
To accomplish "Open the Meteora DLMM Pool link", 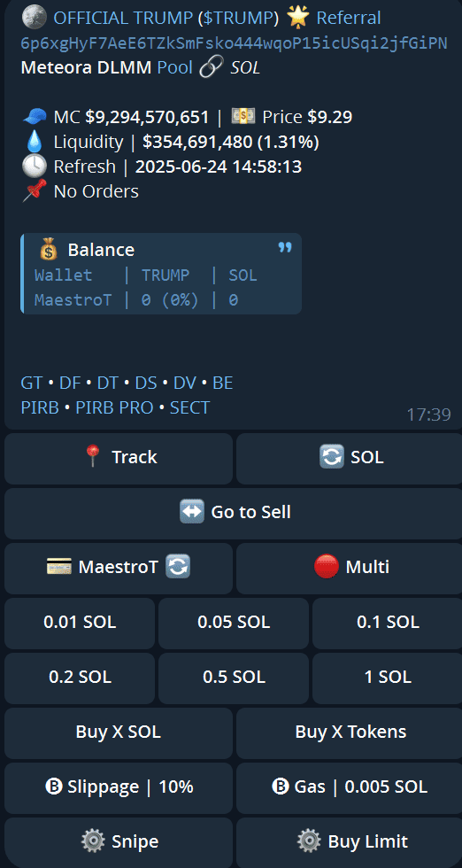I will [175, 67].
